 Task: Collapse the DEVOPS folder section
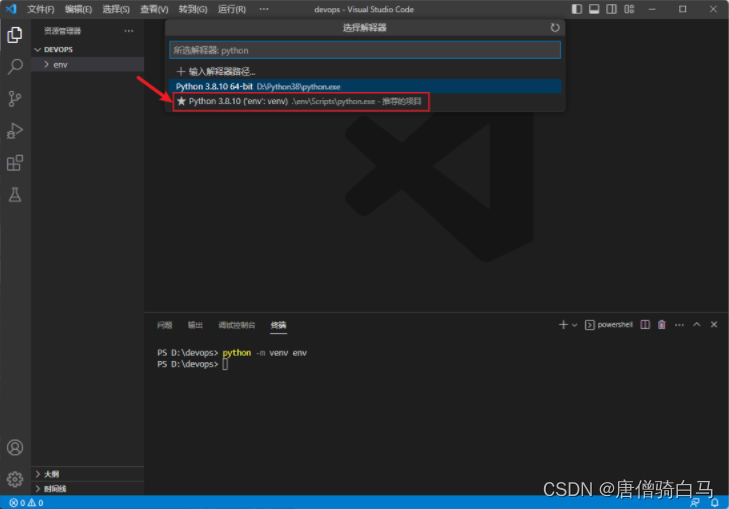click(87, 49)
